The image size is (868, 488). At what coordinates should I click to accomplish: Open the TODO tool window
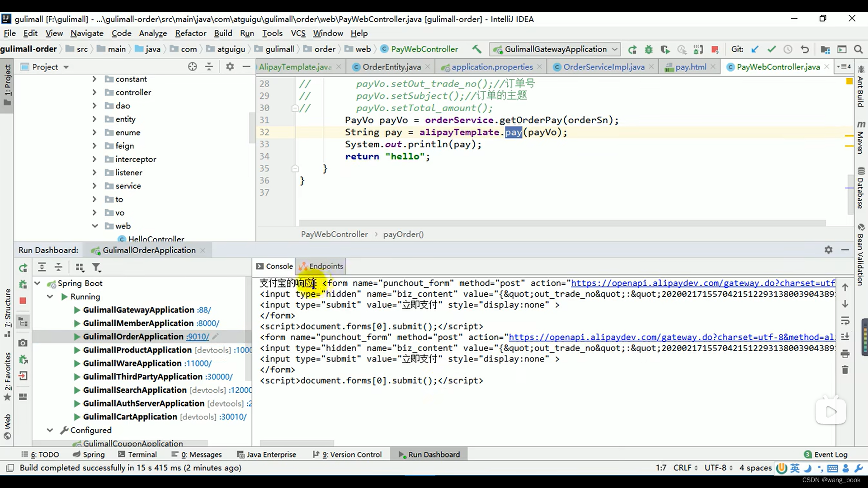[x=40, y=455]
